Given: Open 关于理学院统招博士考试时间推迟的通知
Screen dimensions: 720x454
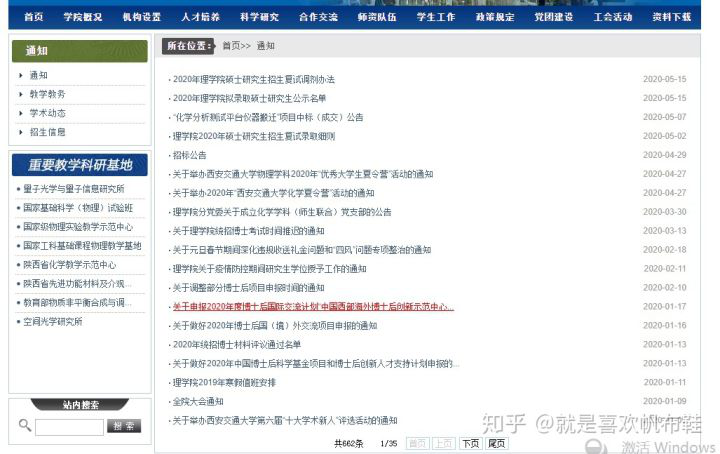Looking at the screenshot, I should coord(248,231).
